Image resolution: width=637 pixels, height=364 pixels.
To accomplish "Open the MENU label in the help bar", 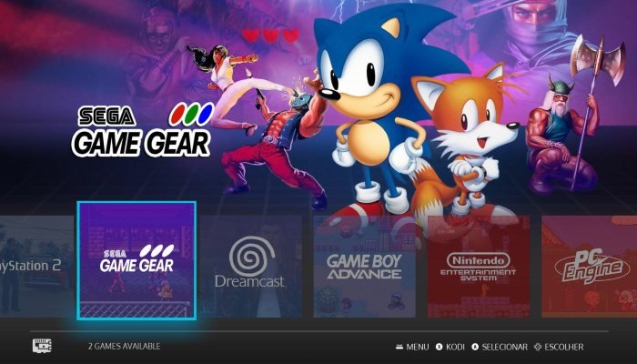I will 417,347.
